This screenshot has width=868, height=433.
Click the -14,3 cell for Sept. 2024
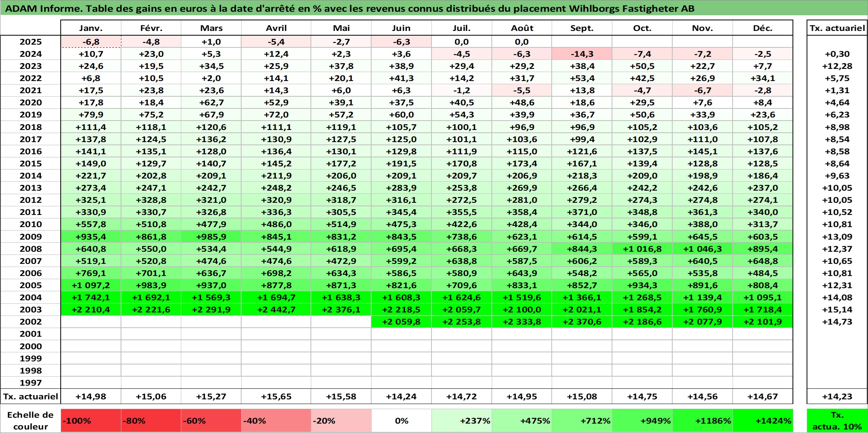tap(582, 54)
